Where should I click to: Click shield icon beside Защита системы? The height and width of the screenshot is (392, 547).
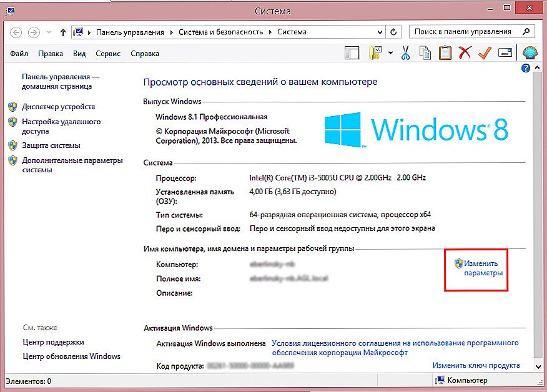point(13,145)
